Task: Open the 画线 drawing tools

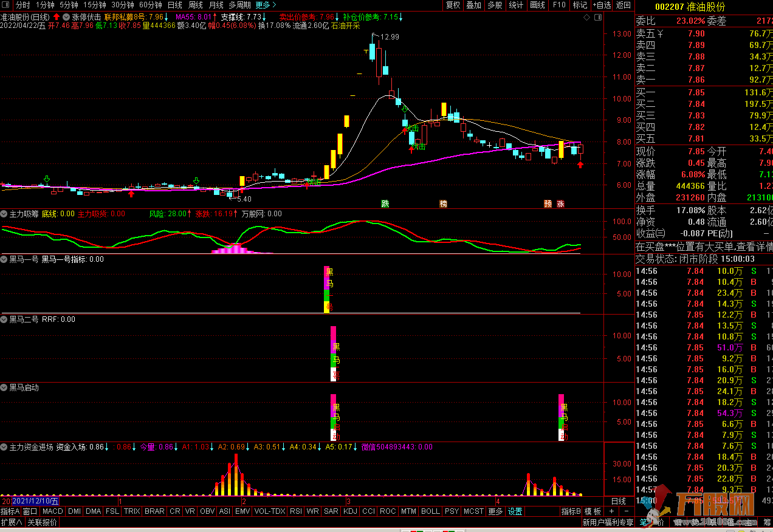Action: [x=538, y=5]
